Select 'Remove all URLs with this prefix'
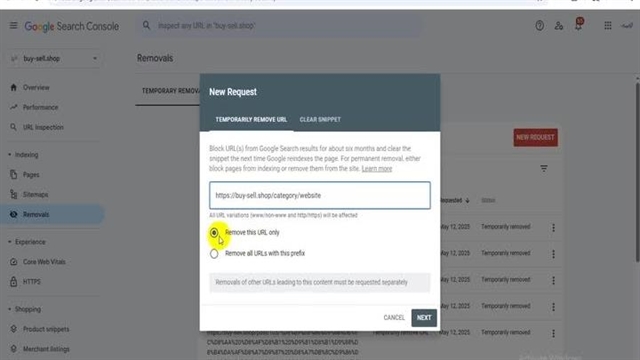The height and width of the screenshot is (360, 640). tap(214, 253)
